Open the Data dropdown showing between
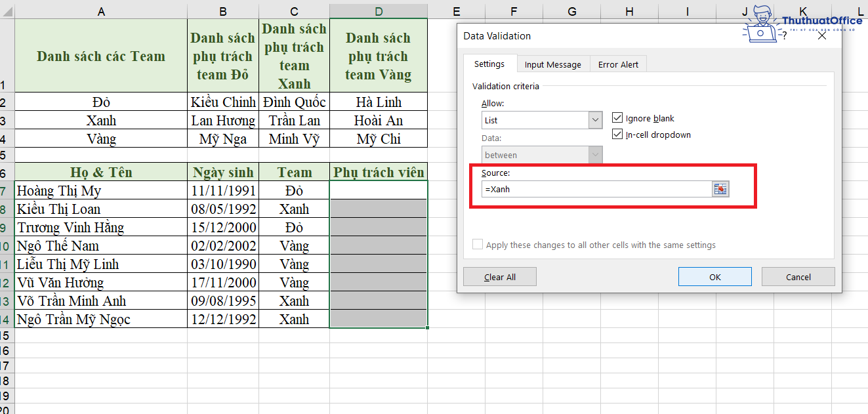This screenshot has width=868, height=414. point(594,155)
